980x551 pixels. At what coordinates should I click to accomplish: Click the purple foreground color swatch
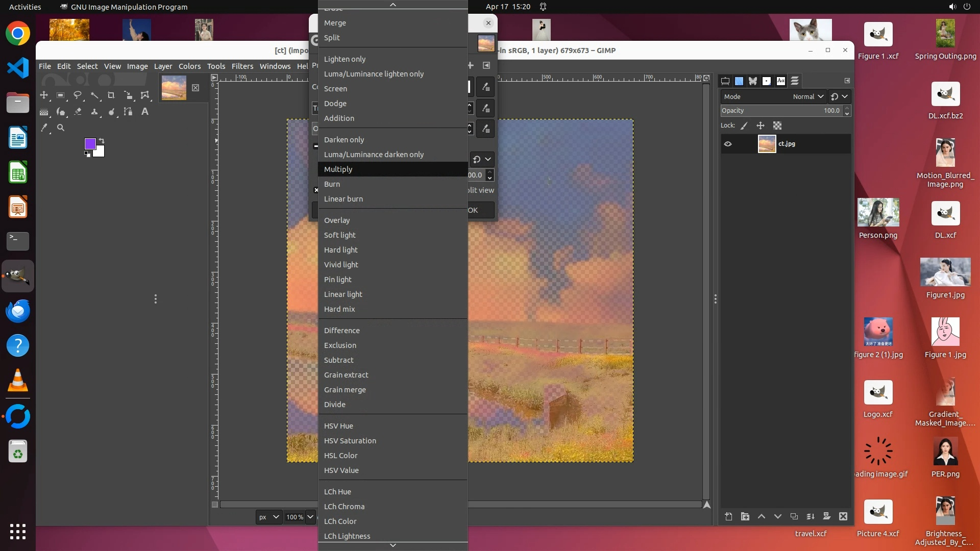coord(90,144)
